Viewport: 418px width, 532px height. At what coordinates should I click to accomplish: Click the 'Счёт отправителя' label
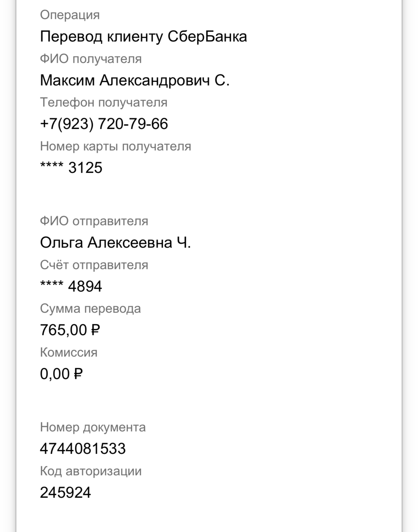[x=94, y=265]
